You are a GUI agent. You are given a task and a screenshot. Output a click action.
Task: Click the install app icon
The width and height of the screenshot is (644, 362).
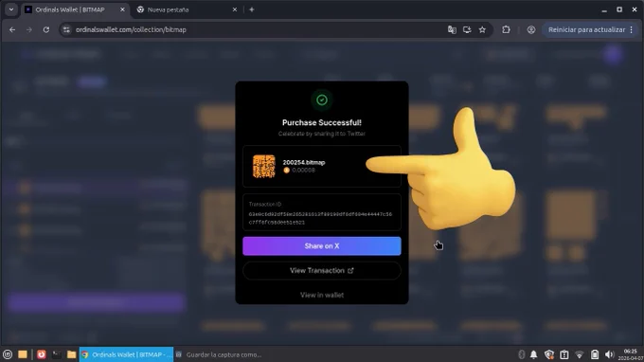[467, 29]
